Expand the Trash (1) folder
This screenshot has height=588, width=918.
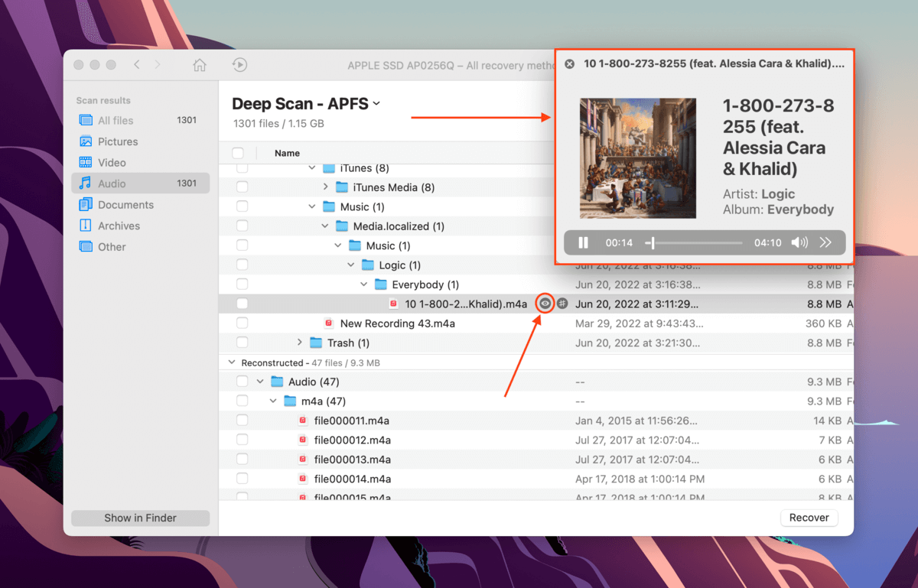point(299,343)
